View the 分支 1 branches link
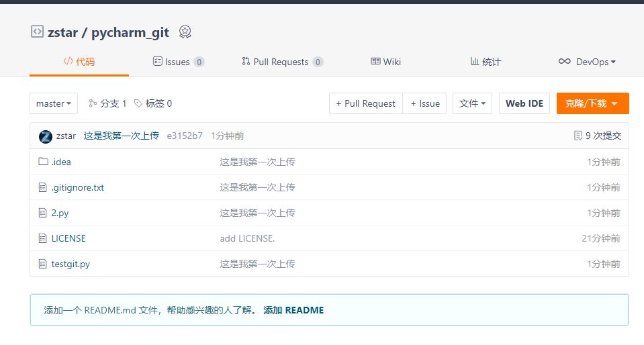Viewport: 644px width, 345px height. [107, 103]
